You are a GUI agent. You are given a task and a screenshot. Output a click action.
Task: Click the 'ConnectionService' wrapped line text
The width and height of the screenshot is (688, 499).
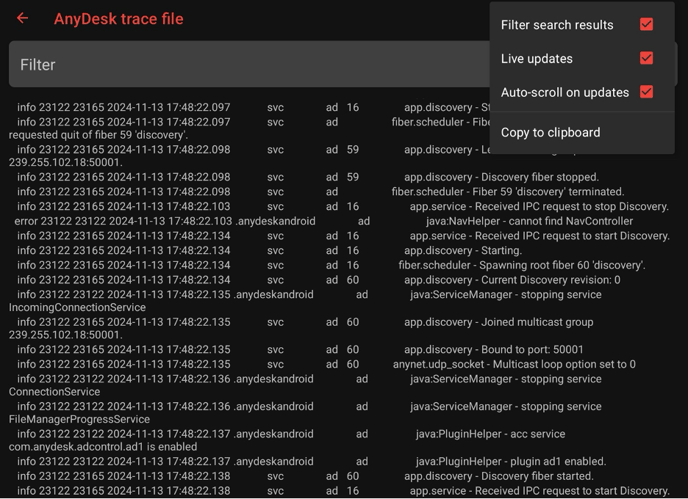pos(54,392)
